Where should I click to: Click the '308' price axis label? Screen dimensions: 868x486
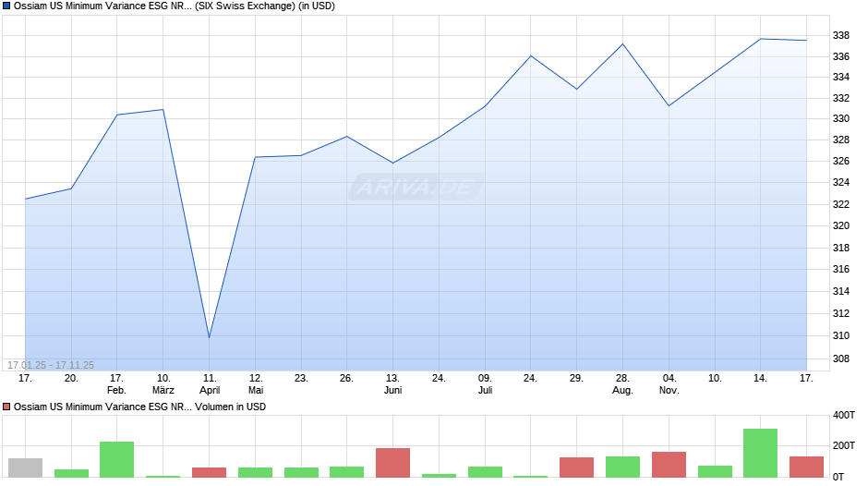[x=841, y=358]
